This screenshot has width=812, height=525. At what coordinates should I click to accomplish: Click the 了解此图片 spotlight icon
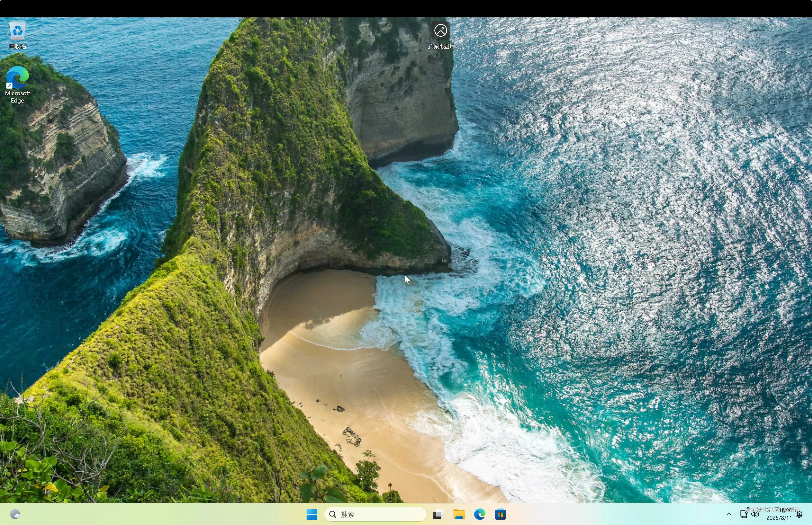pos(440,31)
